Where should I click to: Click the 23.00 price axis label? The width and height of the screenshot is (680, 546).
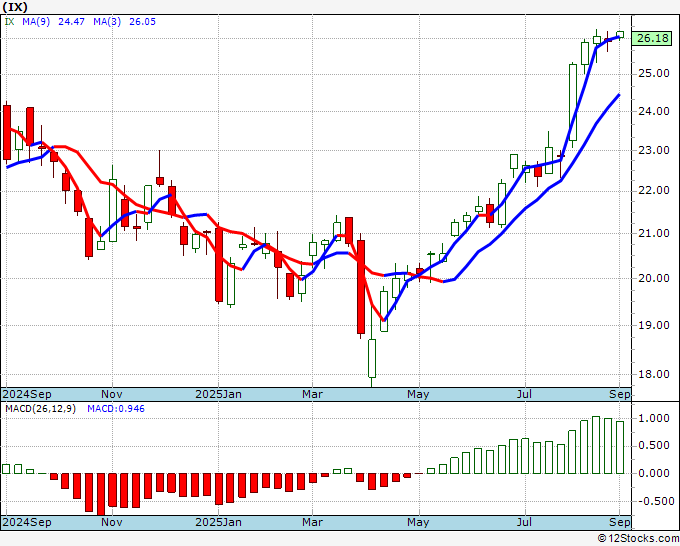(654, 150)
